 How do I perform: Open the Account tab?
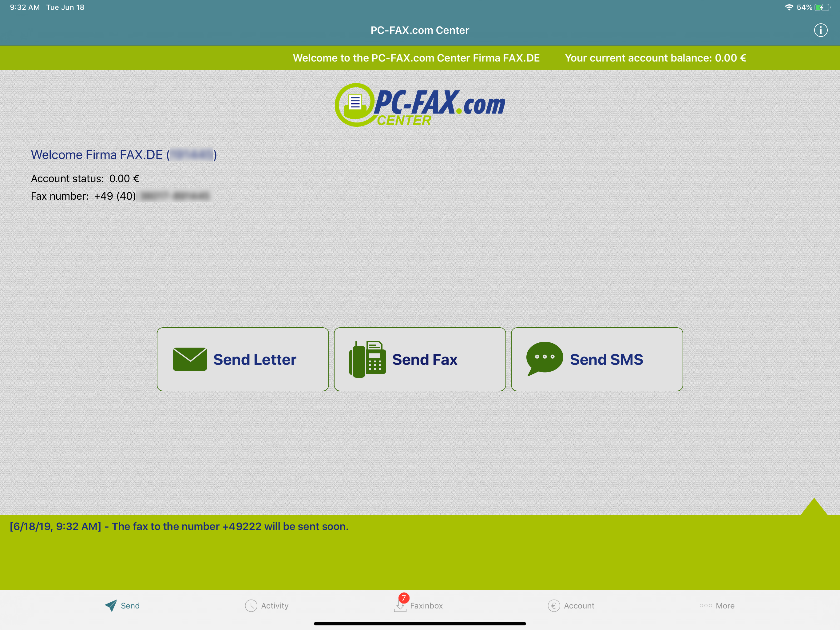click(x=571, y=605)
